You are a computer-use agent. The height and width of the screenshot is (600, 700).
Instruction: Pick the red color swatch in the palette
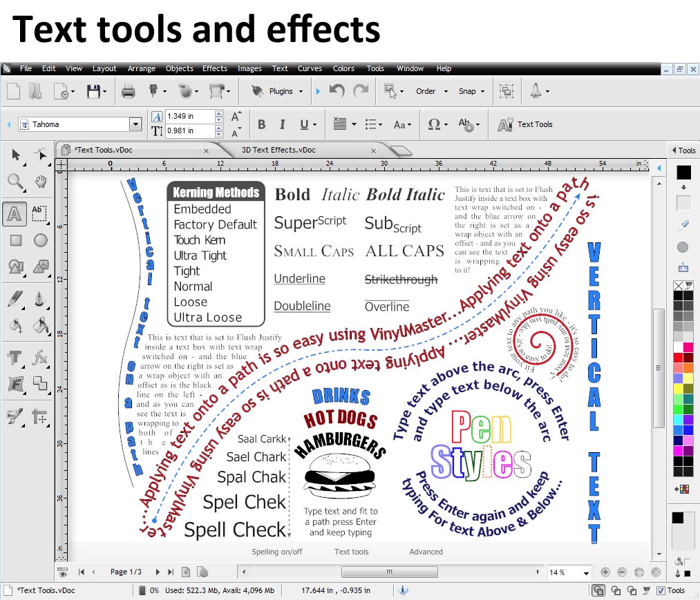click(x=678, y=358)
